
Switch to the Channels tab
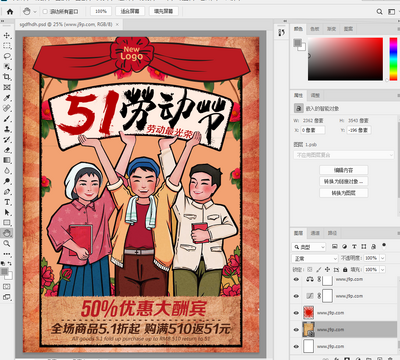(x=315, y=233)
